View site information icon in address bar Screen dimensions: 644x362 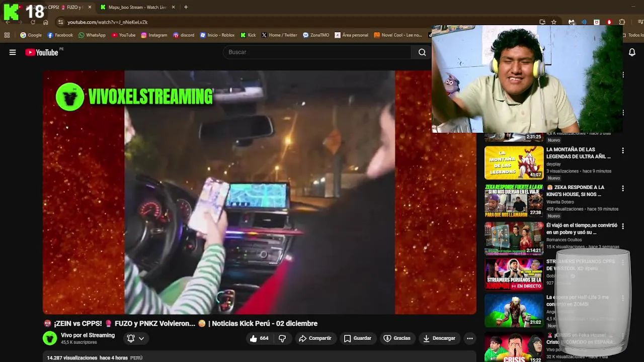pos(60,22)
